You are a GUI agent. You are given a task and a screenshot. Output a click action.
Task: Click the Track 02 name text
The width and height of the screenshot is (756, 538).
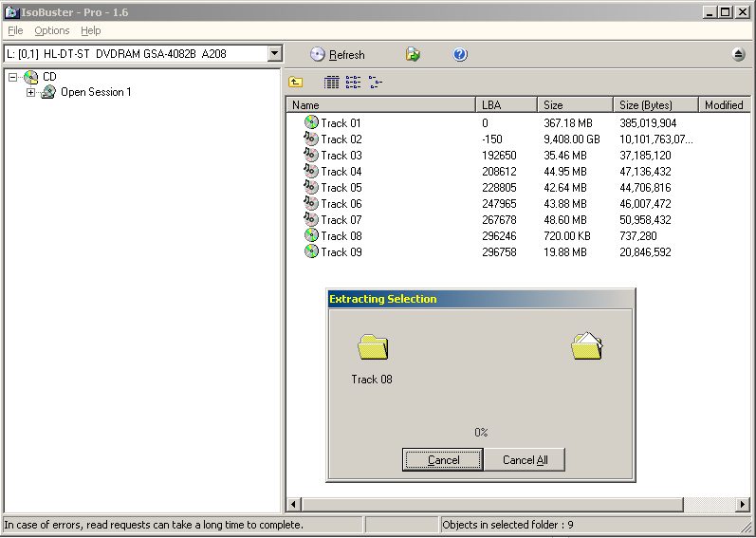coord(341,139)
